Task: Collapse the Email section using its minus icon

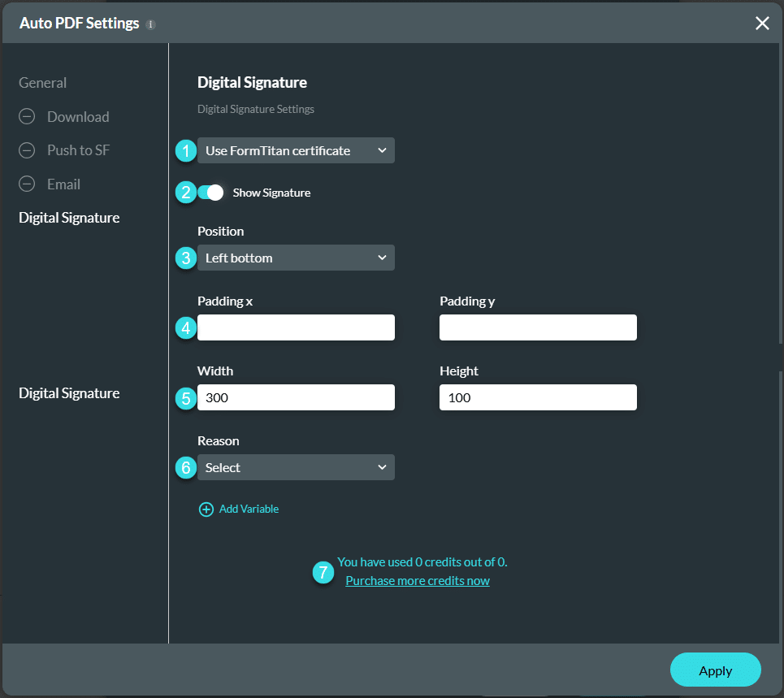Action: tap(27, 184)
